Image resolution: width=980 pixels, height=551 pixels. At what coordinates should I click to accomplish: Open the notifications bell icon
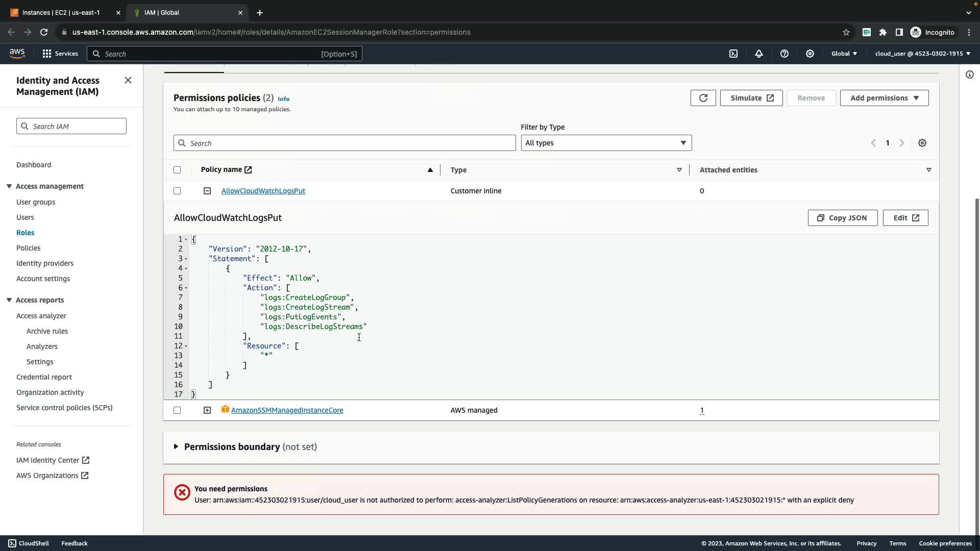pyautogui.click(x=759, y=54)
